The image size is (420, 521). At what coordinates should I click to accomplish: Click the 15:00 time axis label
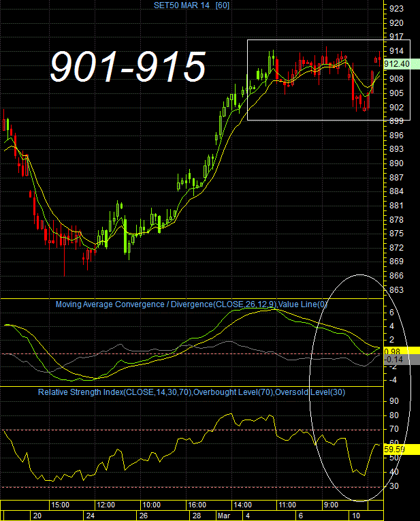tap(60, 505)
